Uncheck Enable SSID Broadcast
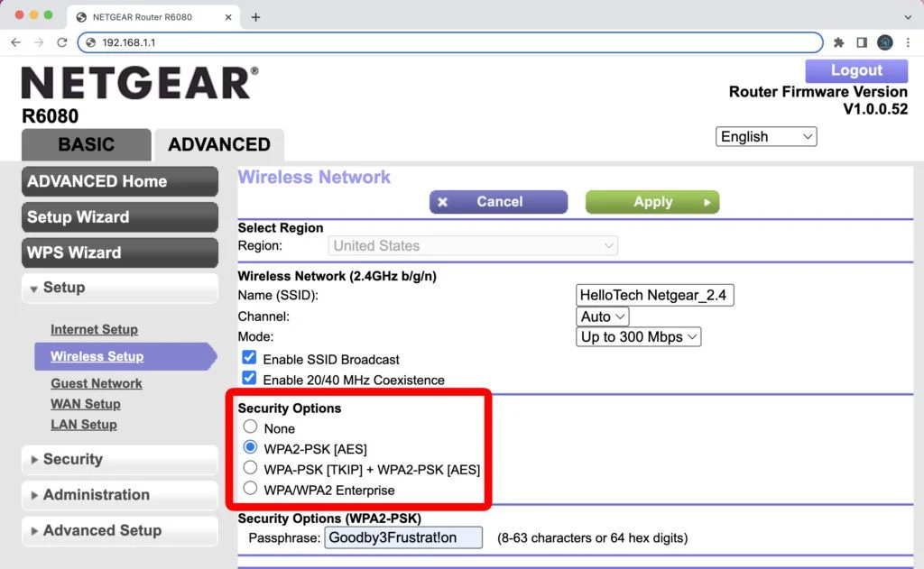 249,357
